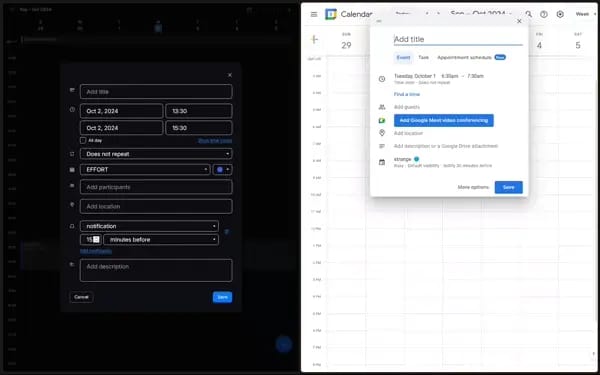Image resolution: width=600 pixels, height=375 pixels.
Task: Click the calendar icon beside strange calendar
Action: (382, 162)
